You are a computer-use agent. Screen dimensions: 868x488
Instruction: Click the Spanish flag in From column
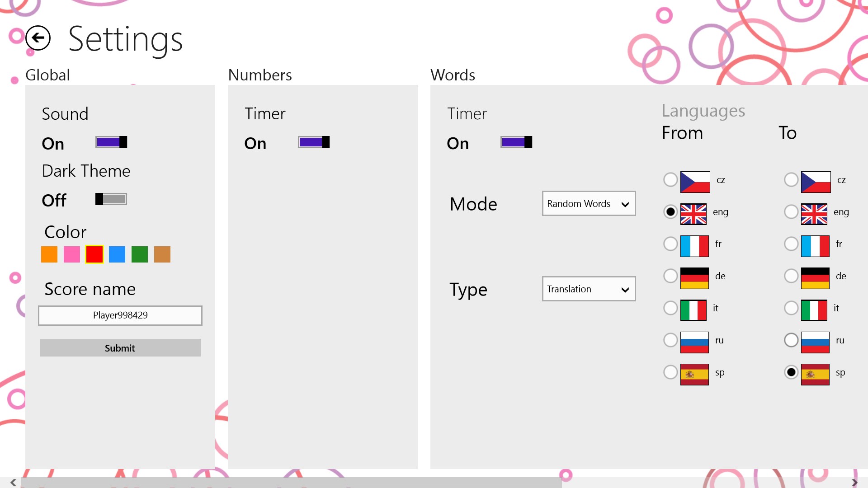pos(694,374)
